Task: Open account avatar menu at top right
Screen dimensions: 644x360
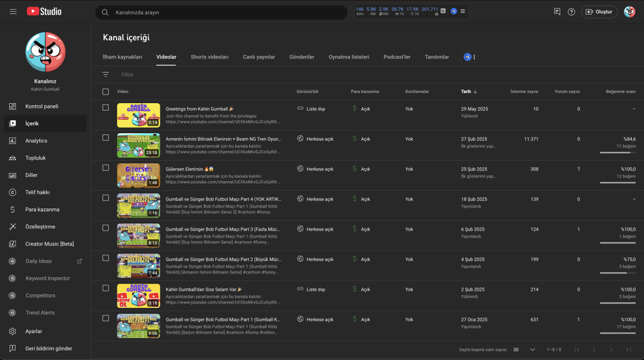Action: [630, 12]
